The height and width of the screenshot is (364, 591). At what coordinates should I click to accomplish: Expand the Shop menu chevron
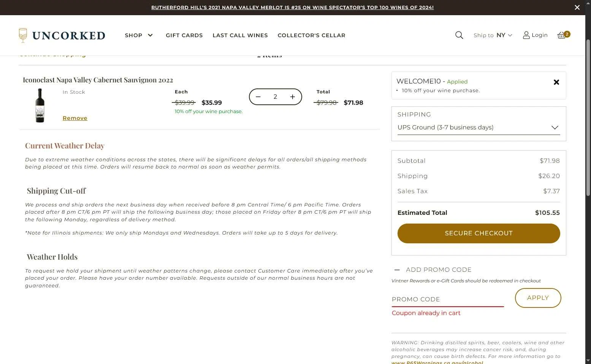[x=150, y=35]
